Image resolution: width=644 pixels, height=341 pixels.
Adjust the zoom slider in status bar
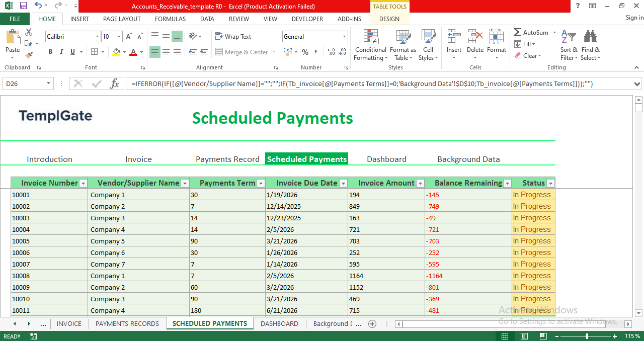587,336
